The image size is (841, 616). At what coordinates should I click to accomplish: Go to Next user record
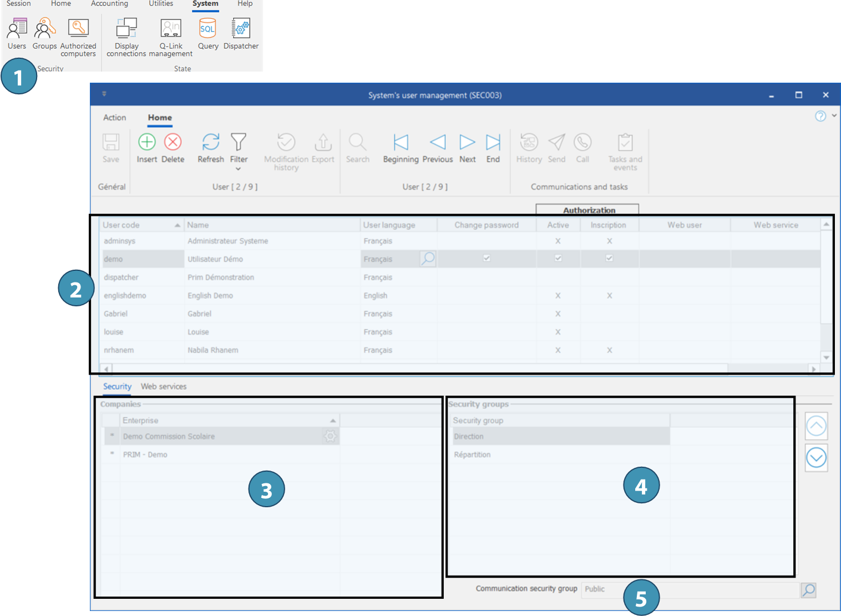pyautogui.click(x=467, y=142)
